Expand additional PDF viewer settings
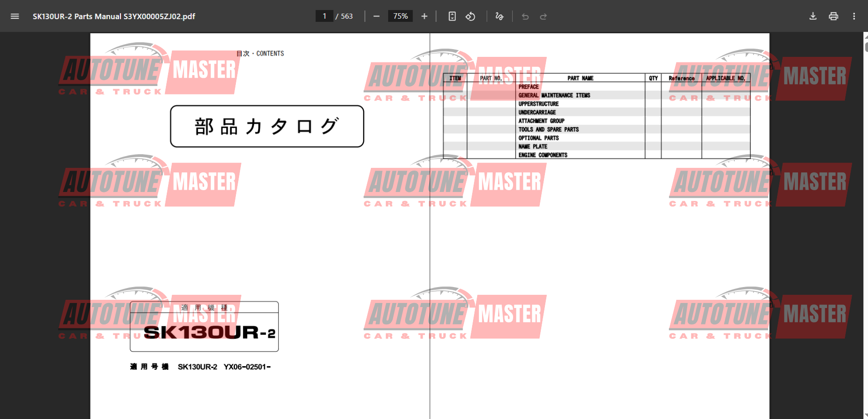Image resolution: width=868 pixels, height=419 pixels. point(854,16)
